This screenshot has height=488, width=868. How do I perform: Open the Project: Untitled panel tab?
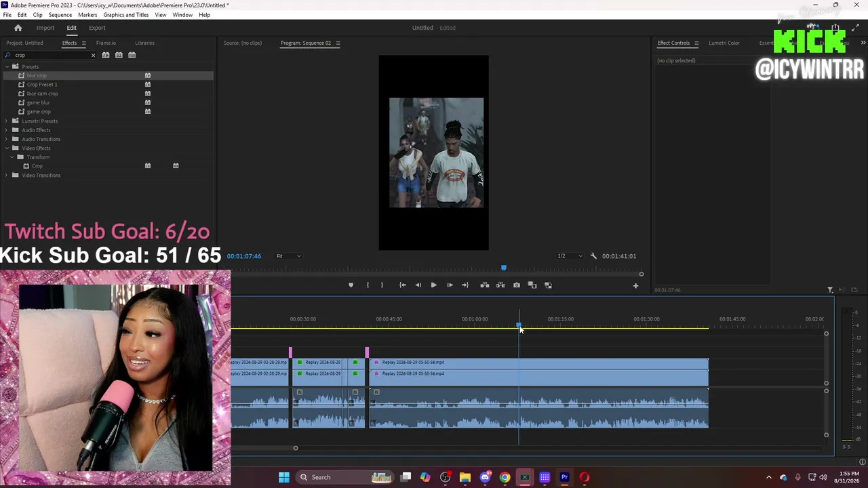coord(24,43)
